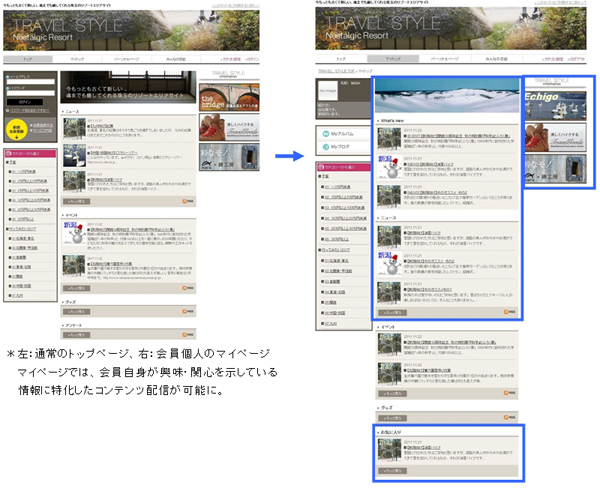Click the black ログイン button
This screenshot has height=488, width=600.
pos(25,102)
